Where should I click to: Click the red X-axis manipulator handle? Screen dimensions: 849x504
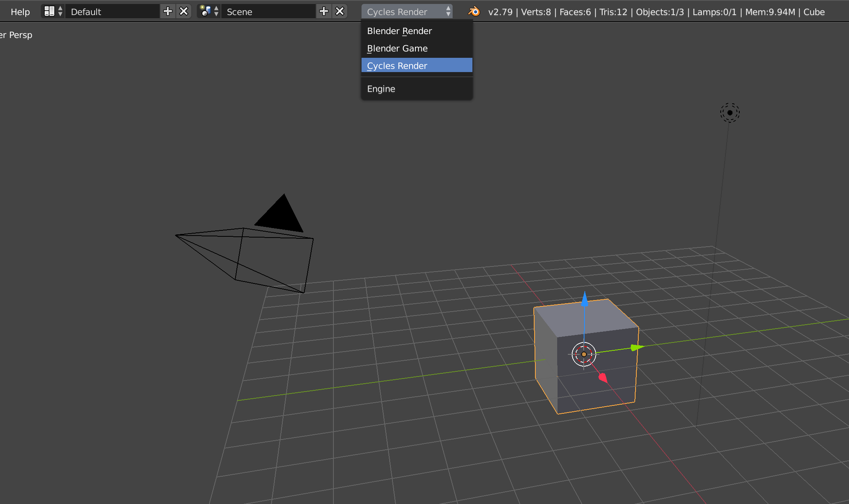[603, 378]
